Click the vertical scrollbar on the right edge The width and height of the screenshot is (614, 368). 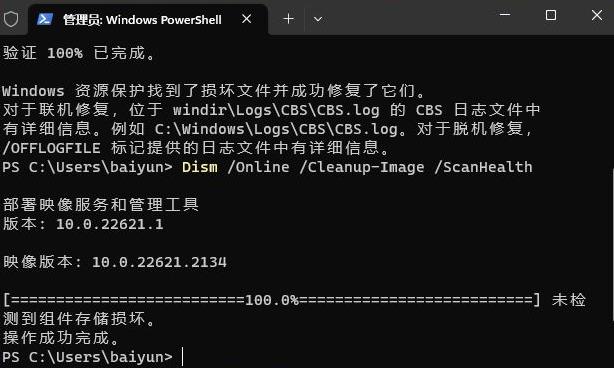coord(612,243)
